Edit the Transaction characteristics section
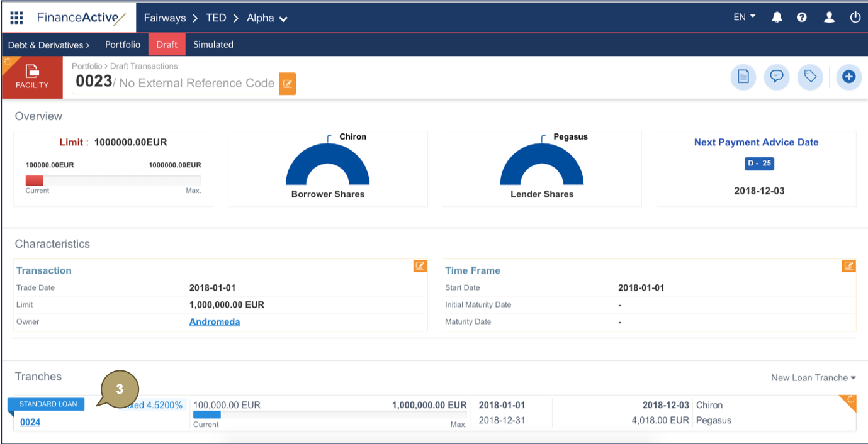 pyautogui.click(x=420, y=266)
